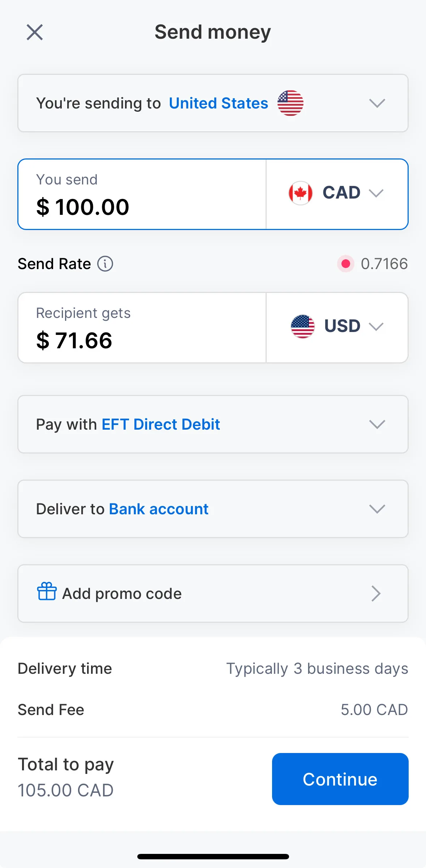
Task: Close the Send money screen
Action: click(x=35, y=32)
